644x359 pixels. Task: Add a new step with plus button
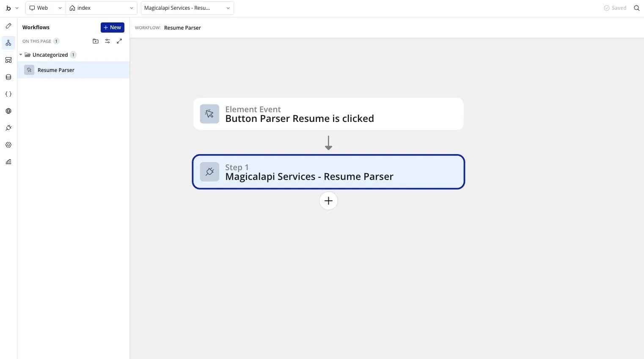(x=328, y=201)
